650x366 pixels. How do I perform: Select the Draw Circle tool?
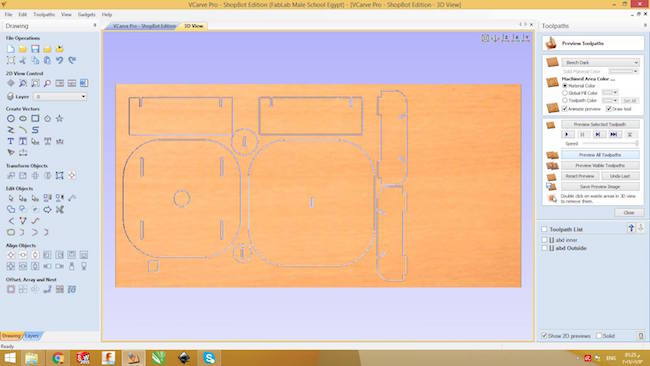[11, 119]
